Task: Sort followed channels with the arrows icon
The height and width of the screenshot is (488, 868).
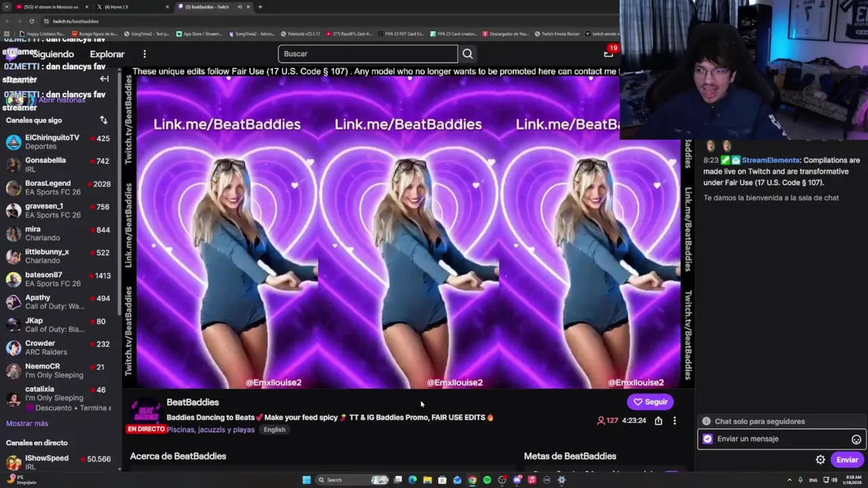Action: coord(104,120)
